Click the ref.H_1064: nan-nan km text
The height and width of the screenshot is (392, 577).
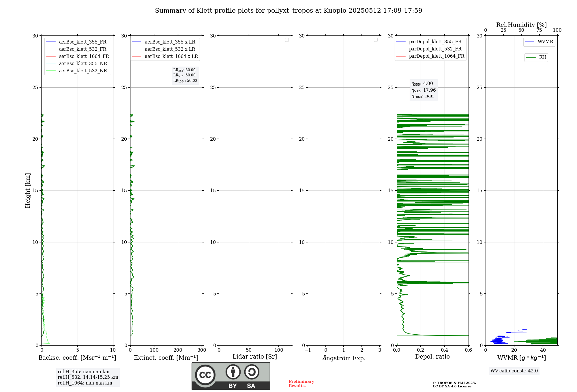(85, 383)
